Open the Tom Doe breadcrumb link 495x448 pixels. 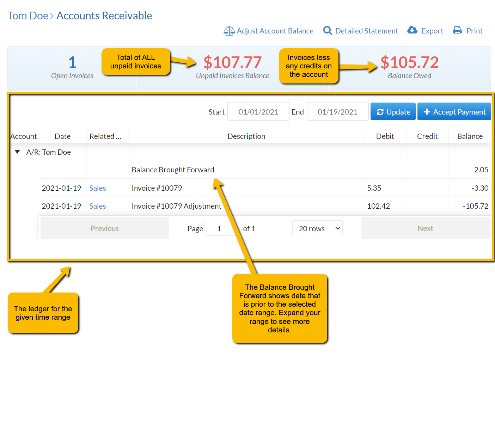28,16
